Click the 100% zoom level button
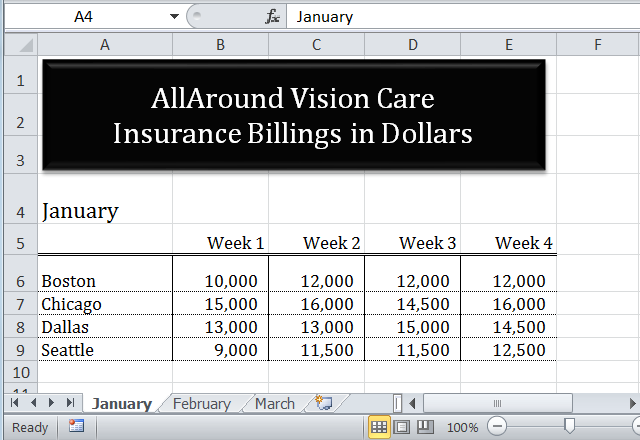Image resolution: width=640 pixels, height=440 pixels. (462, 427)
